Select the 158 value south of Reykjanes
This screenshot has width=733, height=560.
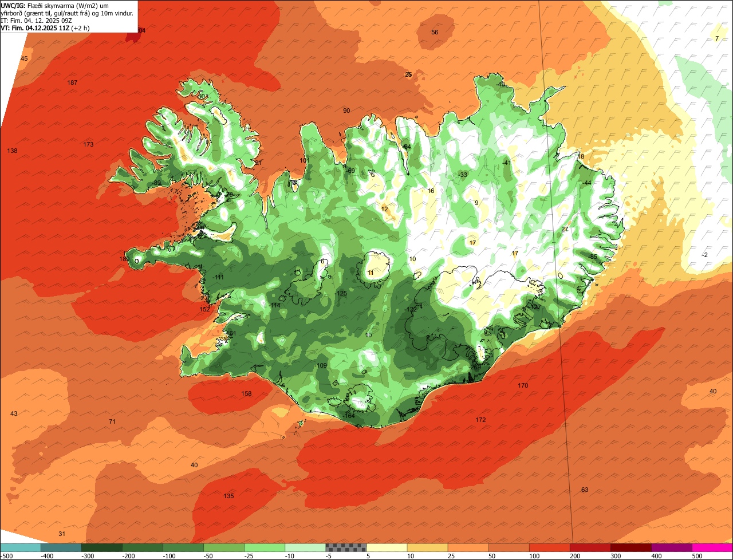coord(246,393)
